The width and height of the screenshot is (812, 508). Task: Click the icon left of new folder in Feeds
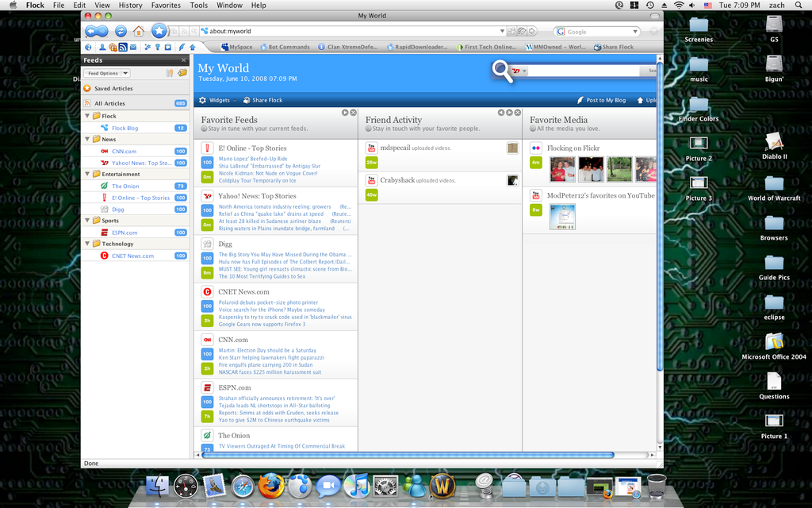(x=170, y=73)
